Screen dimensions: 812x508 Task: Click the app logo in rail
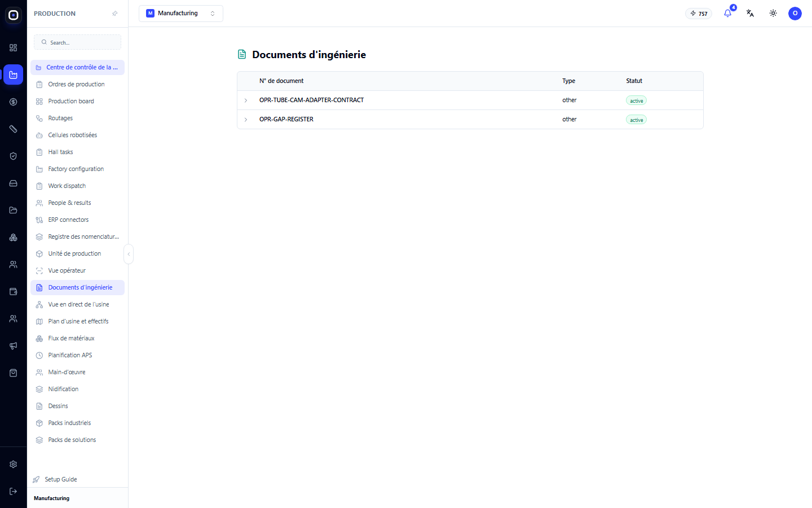14,15
